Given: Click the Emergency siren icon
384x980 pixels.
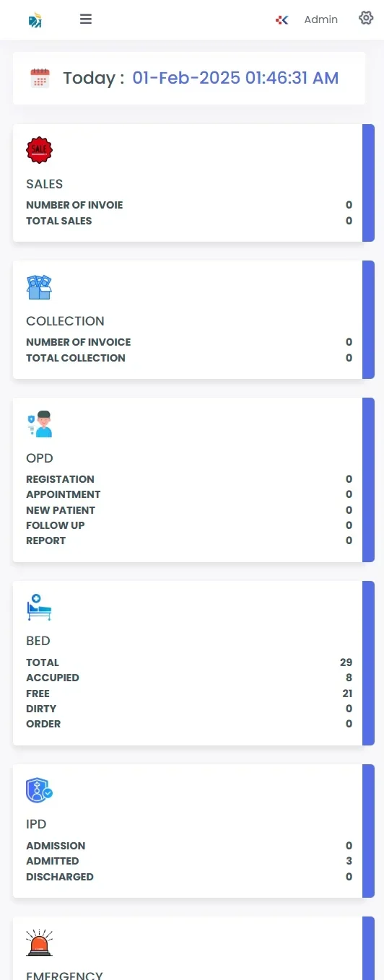Looking at the screenshot, I should click(40, 942).
